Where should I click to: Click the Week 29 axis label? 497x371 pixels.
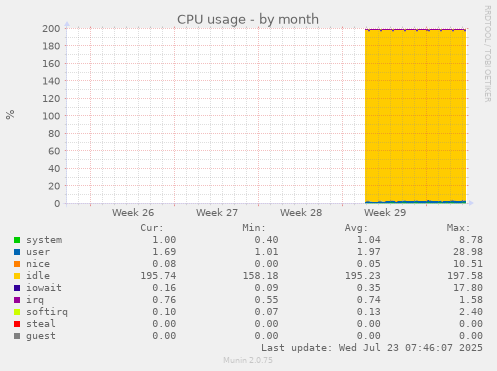click(385, 213)
